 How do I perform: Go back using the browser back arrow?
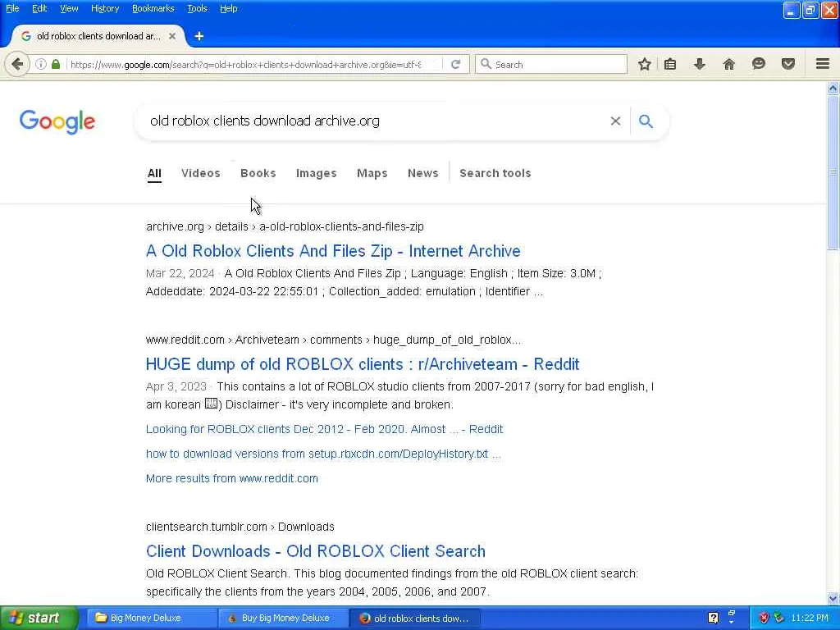pos(17,64)
